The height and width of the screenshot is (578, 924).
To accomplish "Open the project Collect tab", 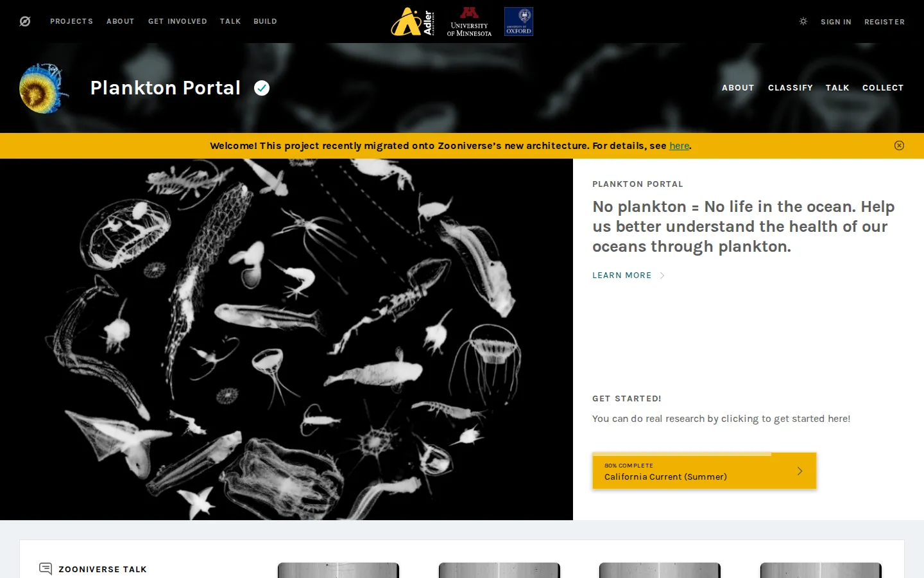I will coord(883,87).
